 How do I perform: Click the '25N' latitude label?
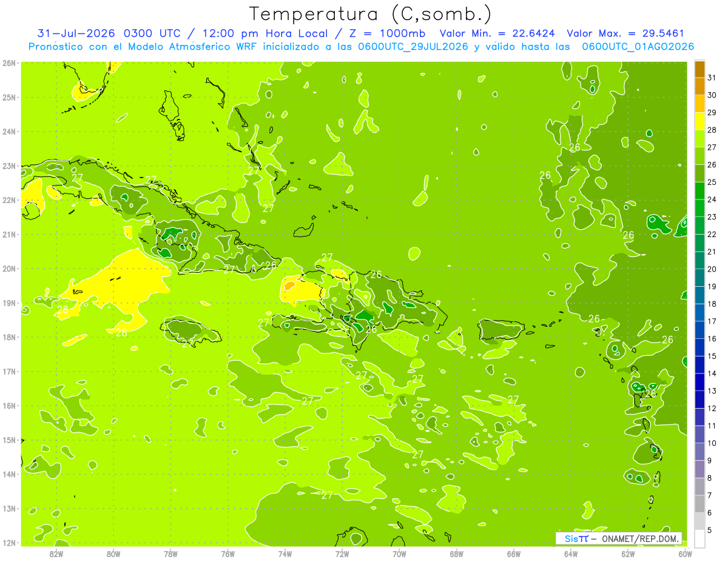[x=9, y=97]
